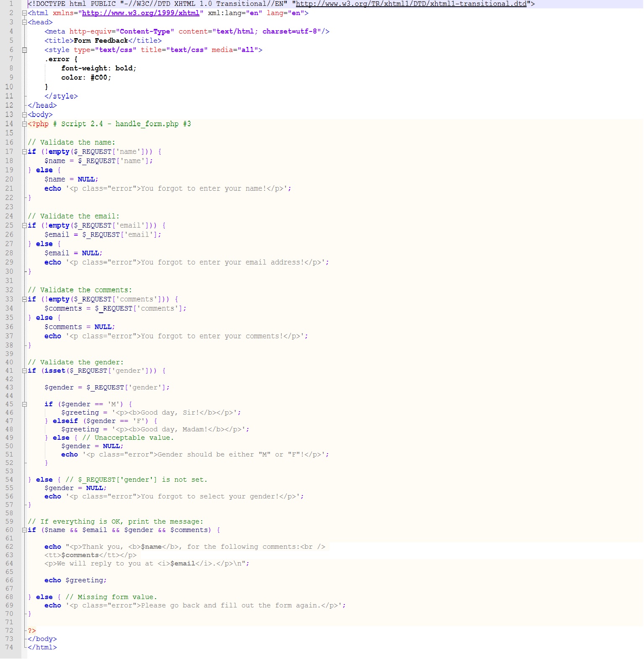
Task: Click the closing '</body>' tag
Action: pos(42,639)
